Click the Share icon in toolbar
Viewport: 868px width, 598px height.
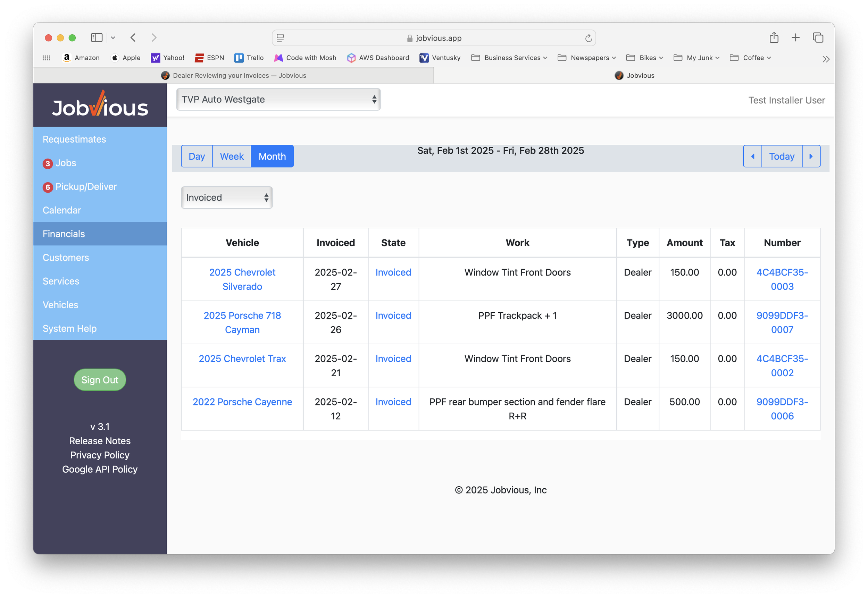[x=774, y=37]
